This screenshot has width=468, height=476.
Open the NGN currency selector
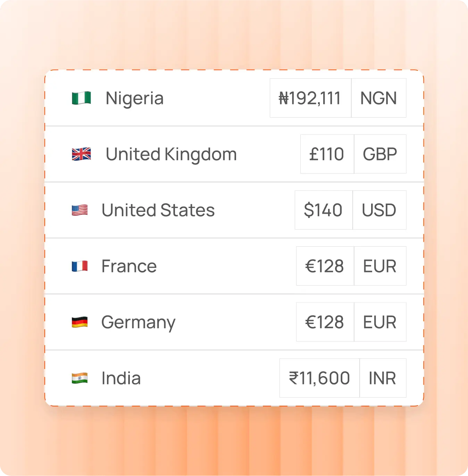379,98
